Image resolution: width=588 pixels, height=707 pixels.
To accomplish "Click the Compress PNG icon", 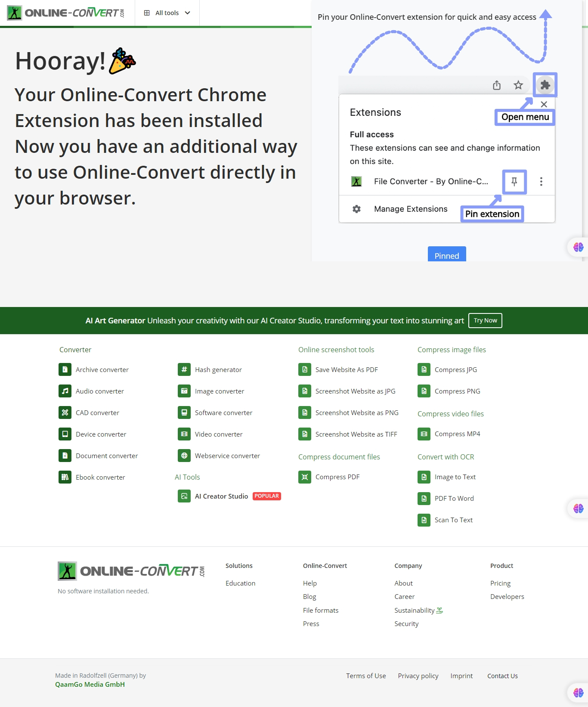I will pyautogui.click(x=424, y=391).
